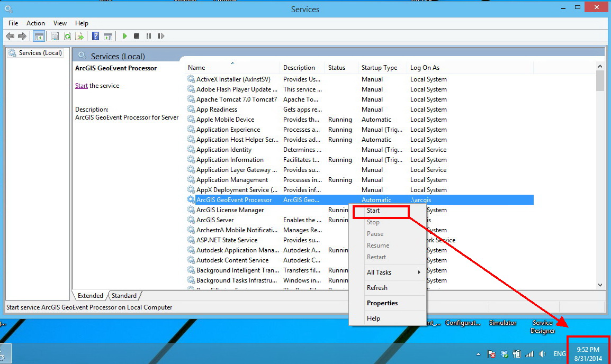Click the battery power tray icon

pyautogui.click(x=517, y=354)
